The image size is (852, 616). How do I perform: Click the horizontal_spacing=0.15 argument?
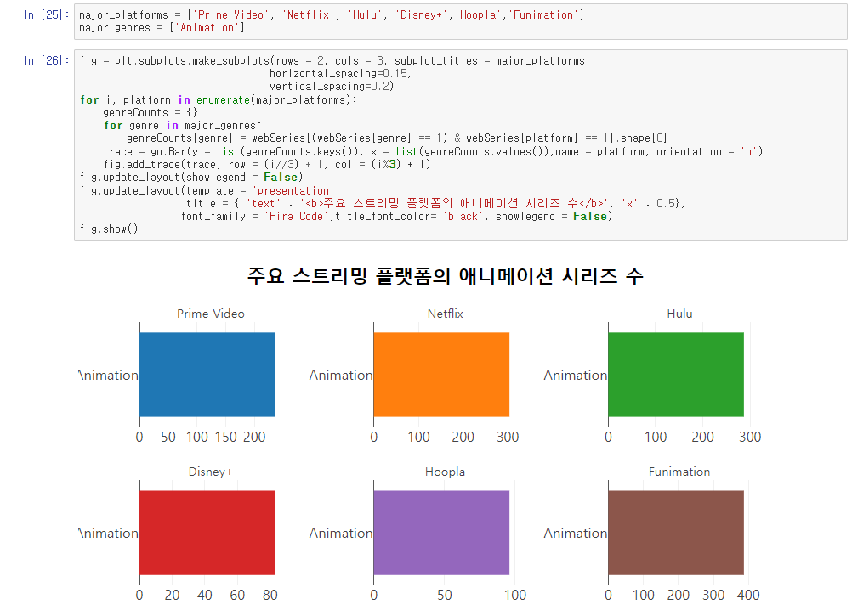[340, 73]
